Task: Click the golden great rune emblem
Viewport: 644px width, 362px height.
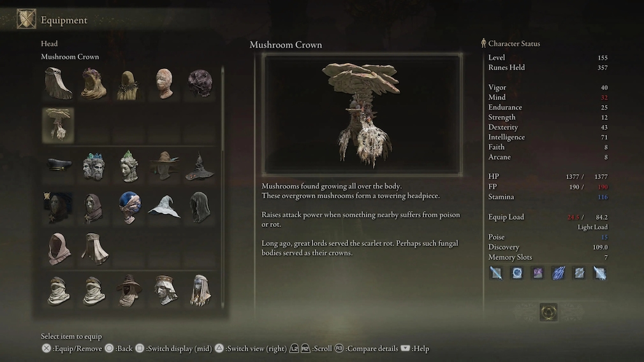Action: (x=548, y=312)
